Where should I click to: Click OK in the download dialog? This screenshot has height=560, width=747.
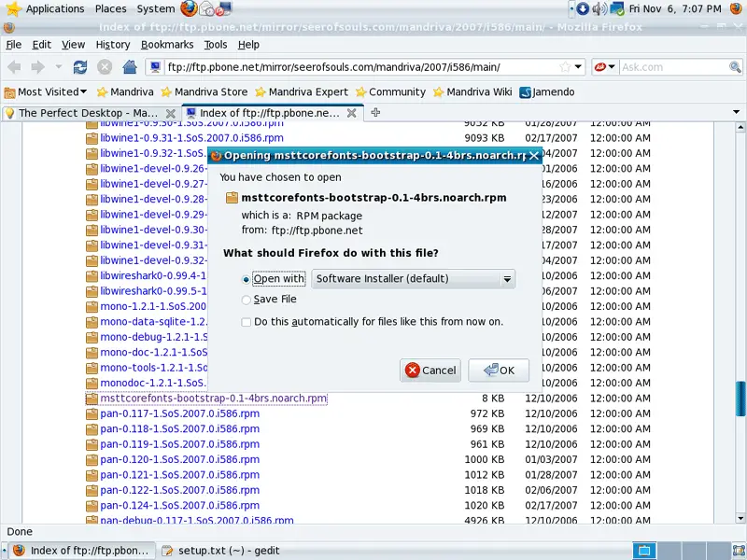[x=499, y=371]
